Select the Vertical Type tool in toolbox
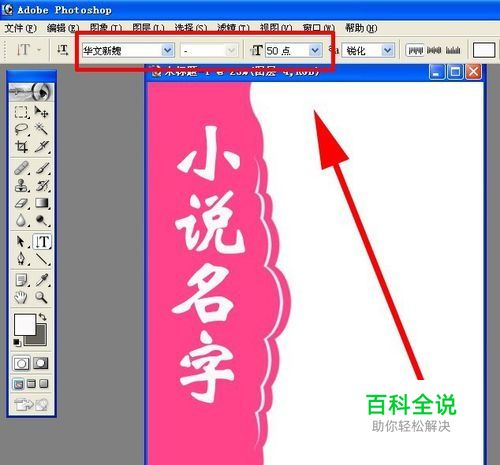500x465 pixels. 42,241
